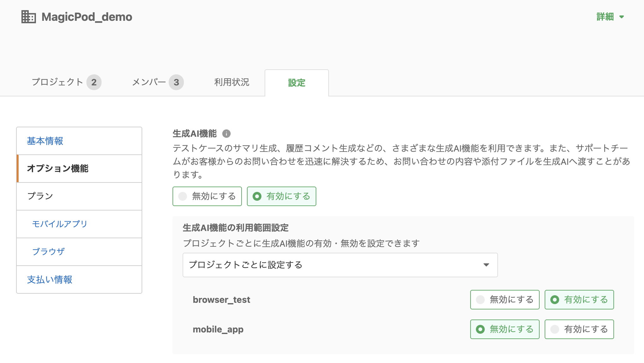Select 無効にする for 生成AI機能
Screen dimensions: 644x363
coord(207,196)
